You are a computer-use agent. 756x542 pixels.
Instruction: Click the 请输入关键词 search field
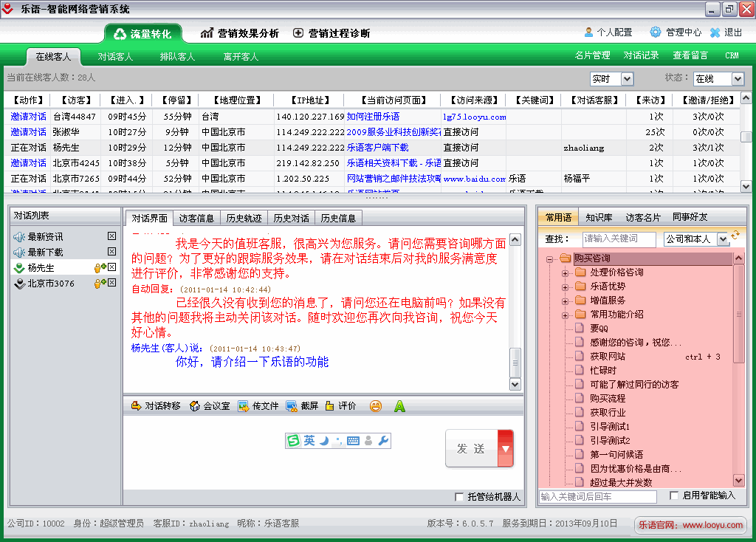click(619, 239)
